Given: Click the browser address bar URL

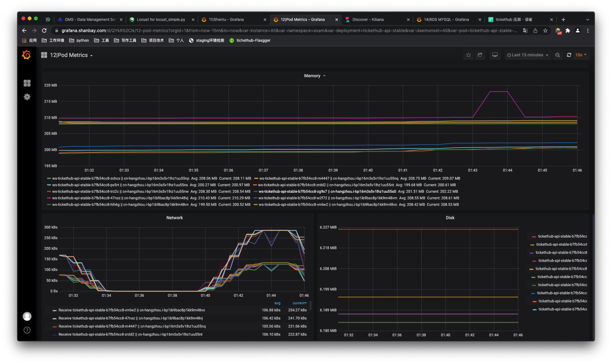Looking at the screenshot, I should (289, 30).
